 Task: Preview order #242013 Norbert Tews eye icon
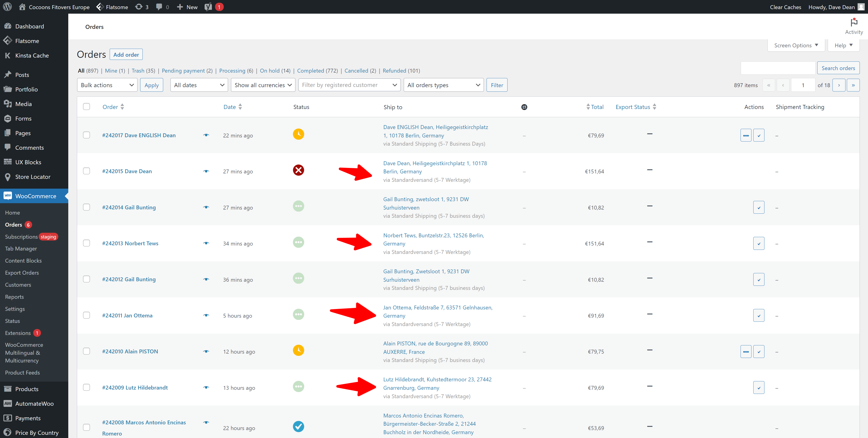[x=206, y=243]
